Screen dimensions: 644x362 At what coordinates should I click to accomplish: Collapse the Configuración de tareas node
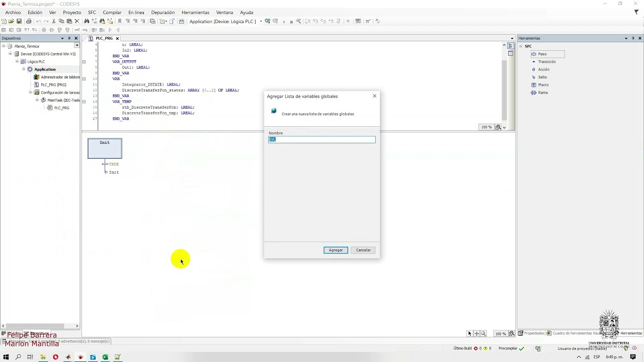tap(30, 92)
